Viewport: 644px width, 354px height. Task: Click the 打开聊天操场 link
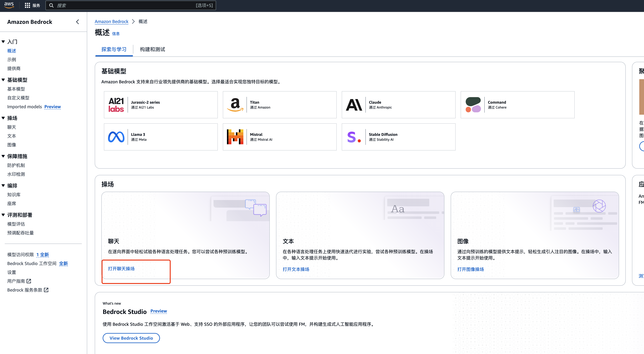tap(121, 268)
